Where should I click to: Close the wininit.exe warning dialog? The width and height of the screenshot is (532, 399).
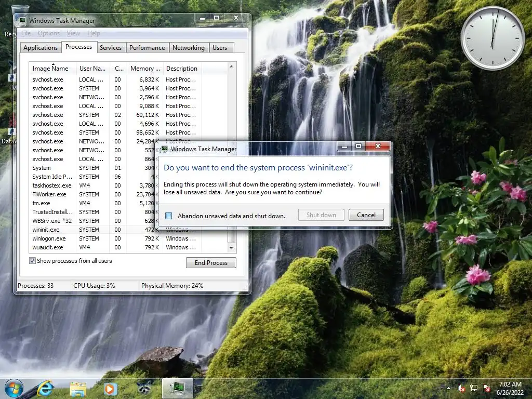(378, 146)
